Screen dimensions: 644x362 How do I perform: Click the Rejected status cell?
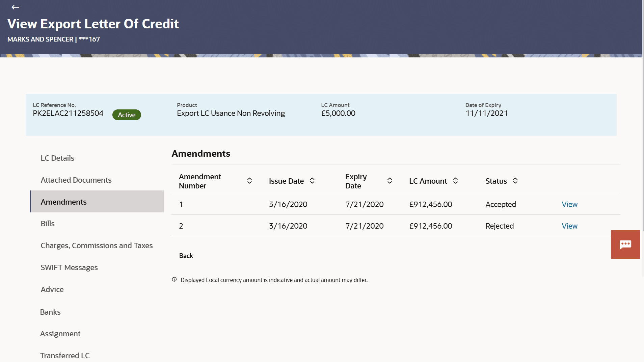(x=500, y=226)
